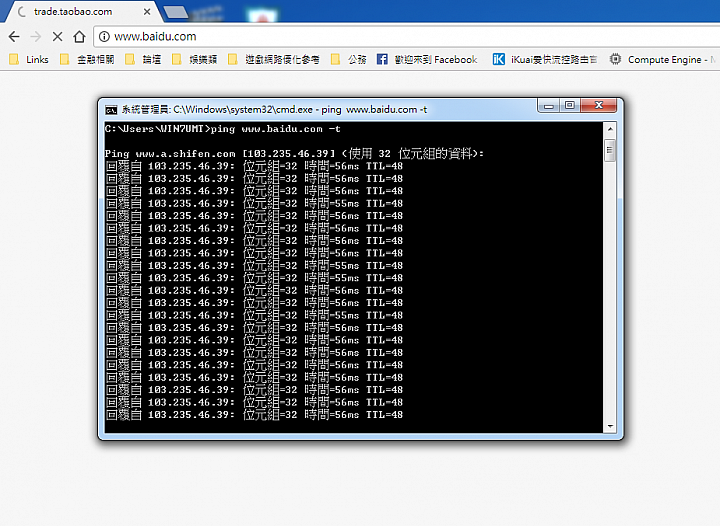The width and height of the screenshot is (720, 526).
Task: Open the Compute Engine bookmark
Action: point(662,59)
